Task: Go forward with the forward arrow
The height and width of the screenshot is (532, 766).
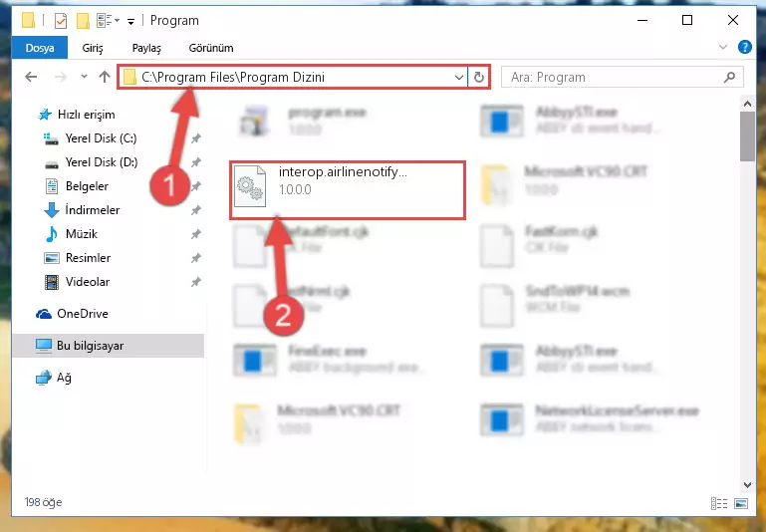Action: pos(61,77)
